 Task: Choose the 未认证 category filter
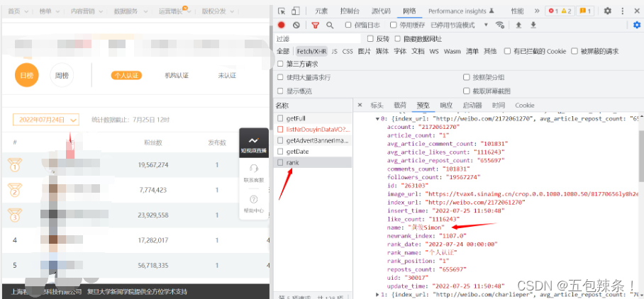pyautogui.click(x=227, y=76)
